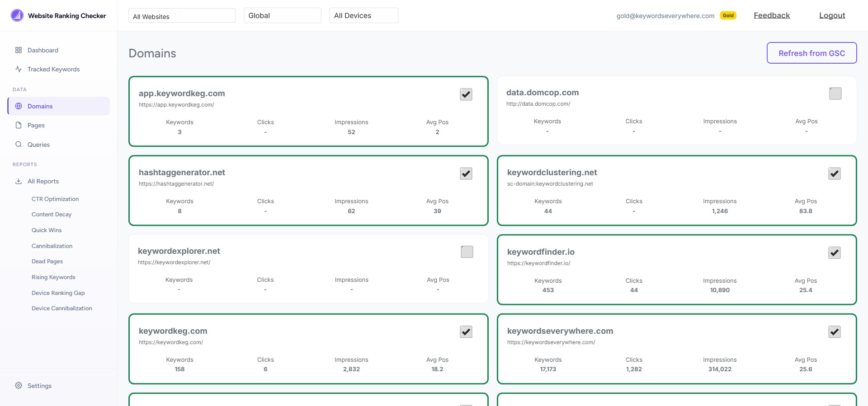Go to Dashboard
Screen dimensions: 868x406
58,50
